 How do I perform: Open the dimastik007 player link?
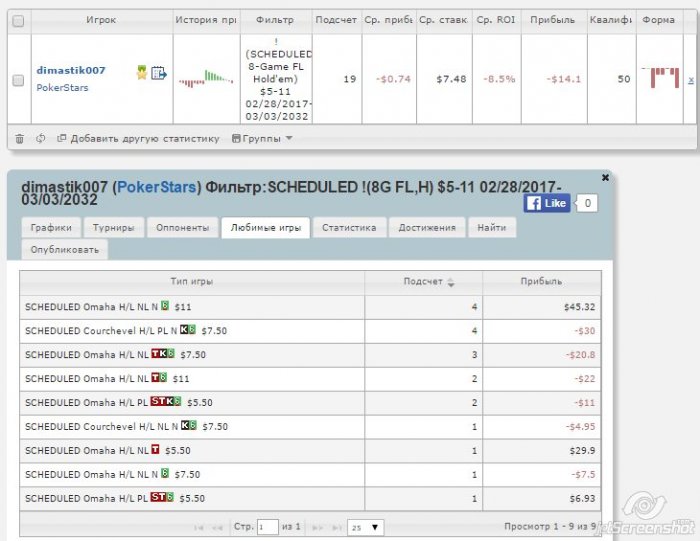pos(71,70)
